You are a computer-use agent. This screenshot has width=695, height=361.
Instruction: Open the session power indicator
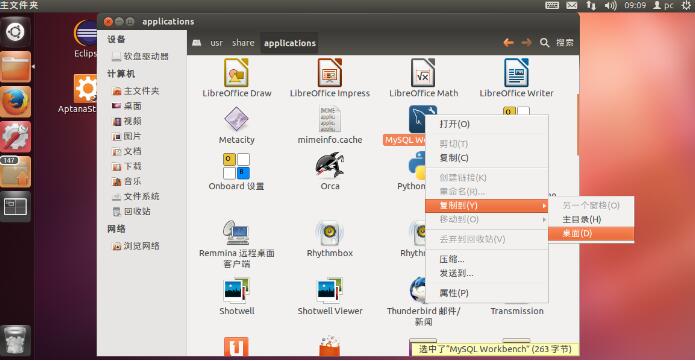point(686,5)
